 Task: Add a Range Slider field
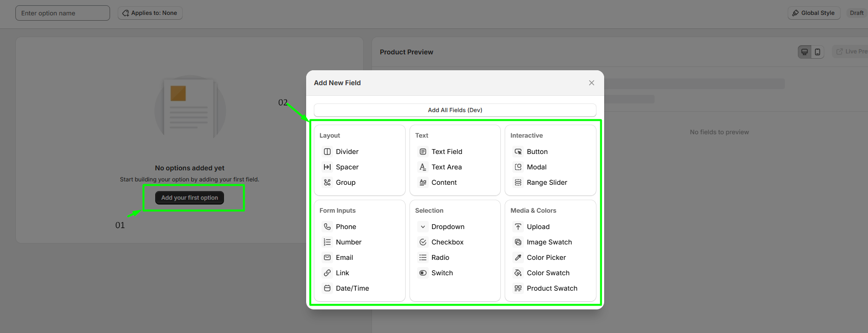click(x=546, y=182)
